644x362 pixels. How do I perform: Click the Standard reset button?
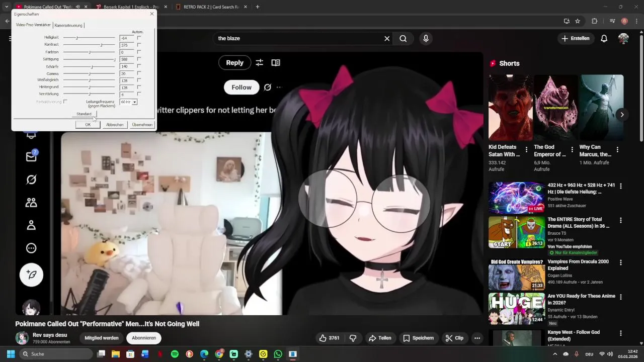click(x=84, y=114)
